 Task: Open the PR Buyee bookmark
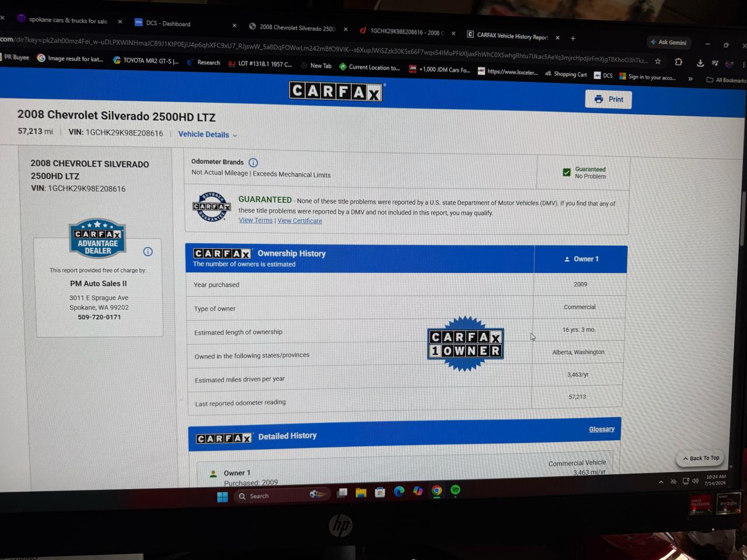(x=15, y=57)
